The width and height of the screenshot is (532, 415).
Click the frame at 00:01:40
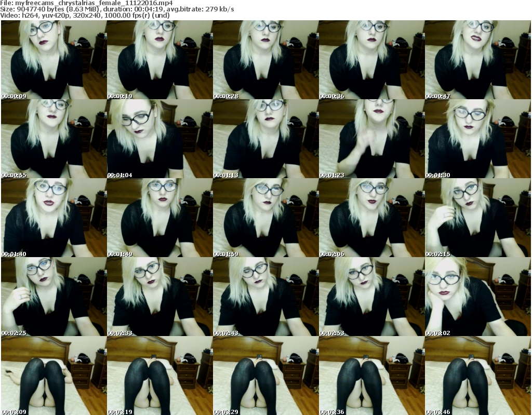pyautogui.click(x=54, y=218)
